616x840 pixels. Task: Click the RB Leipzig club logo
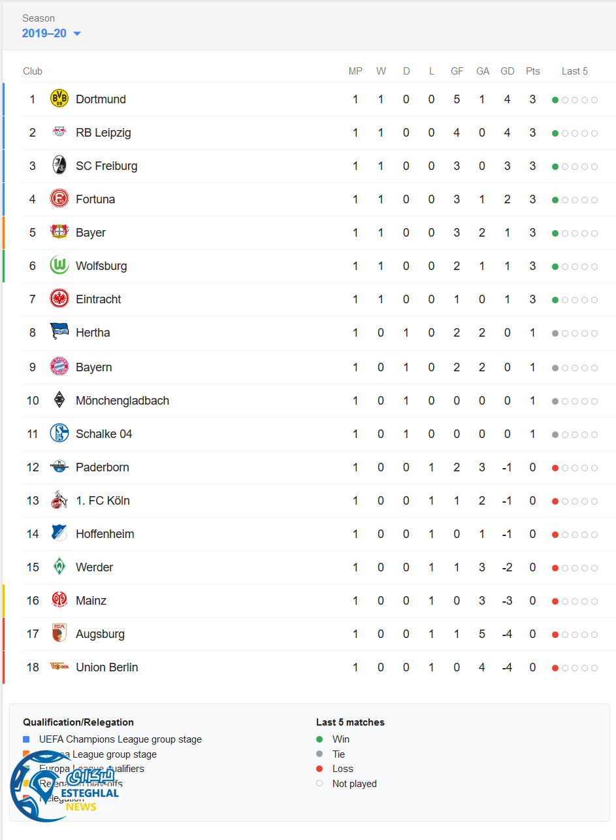point(59,133)
